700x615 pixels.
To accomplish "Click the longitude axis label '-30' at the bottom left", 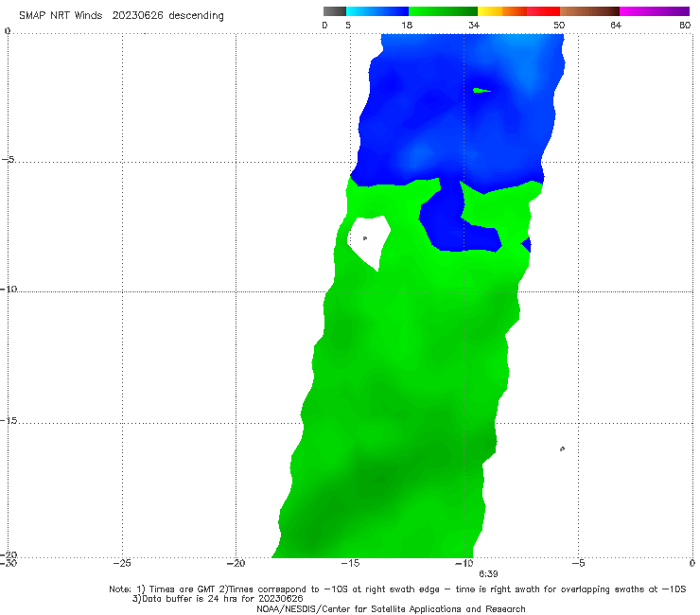I will [x=8, y=563].
